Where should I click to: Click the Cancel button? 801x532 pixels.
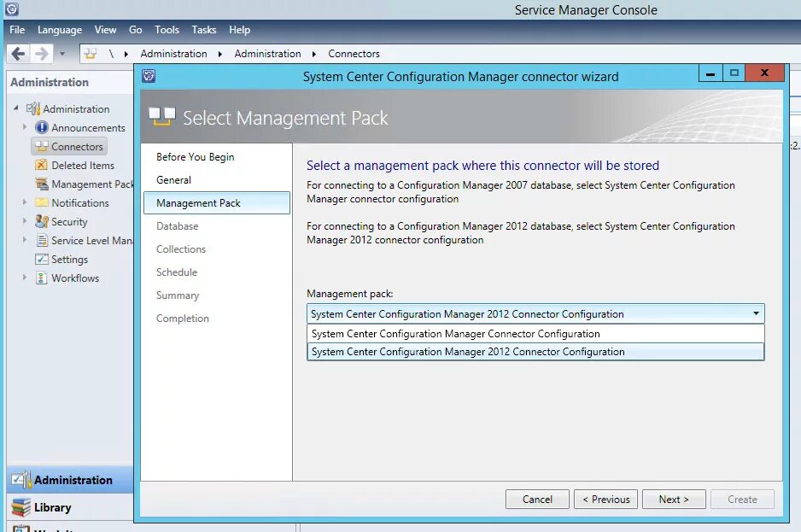537,500
